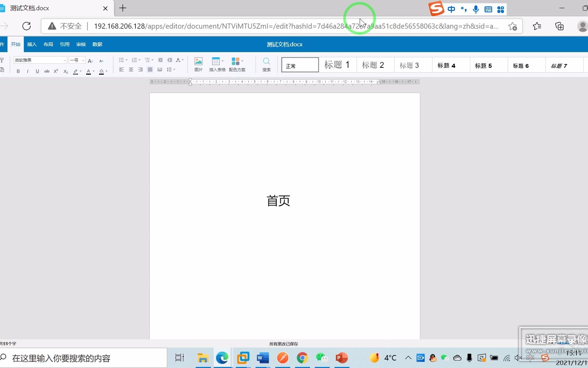Increase font size with the A▲ icon

coord(90,61)
